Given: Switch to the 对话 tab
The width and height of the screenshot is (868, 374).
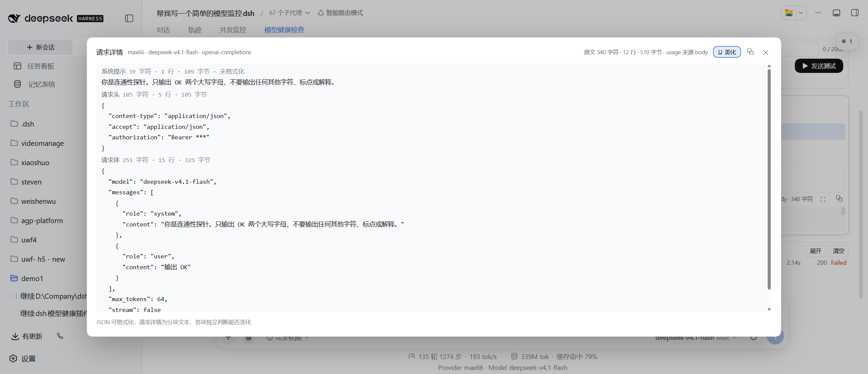Looking at the screenshot, I should coord(163,30).
